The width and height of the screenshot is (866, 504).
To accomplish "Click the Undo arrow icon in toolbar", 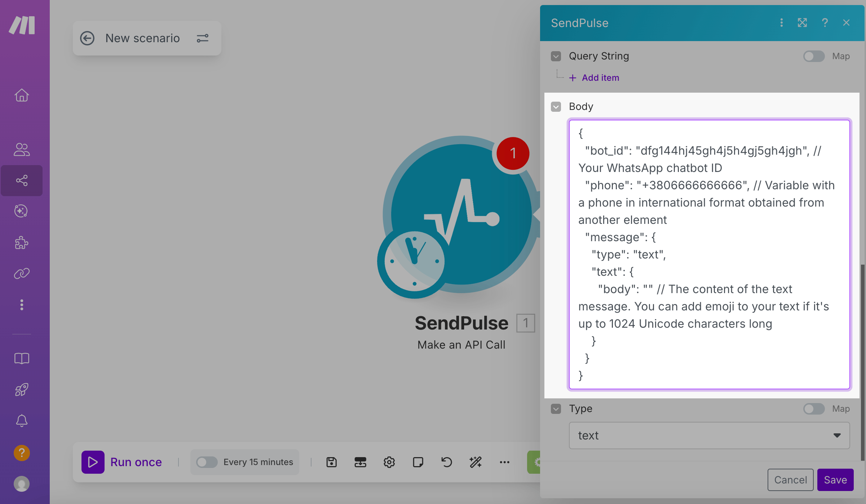I will click(447, 462).
